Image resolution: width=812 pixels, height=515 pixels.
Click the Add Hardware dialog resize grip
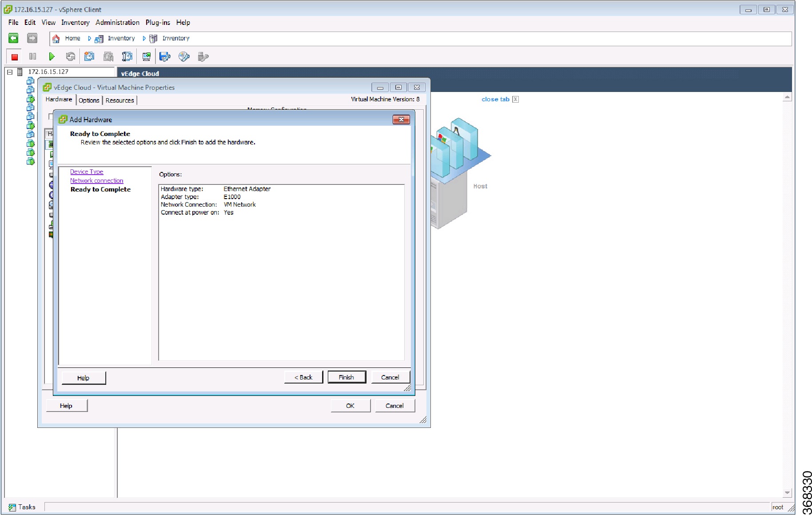pos(407,388)
